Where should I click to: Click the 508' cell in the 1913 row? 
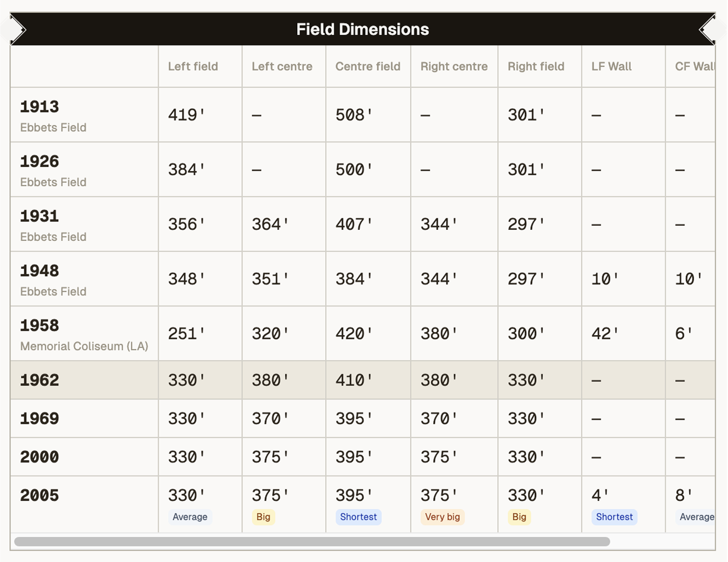pyautogui.click(x=352, y=114)
